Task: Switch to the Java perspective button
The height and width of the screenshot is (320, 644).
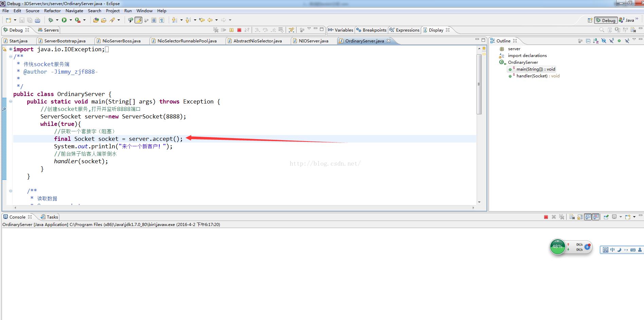Action: click(x=627, y=20)
